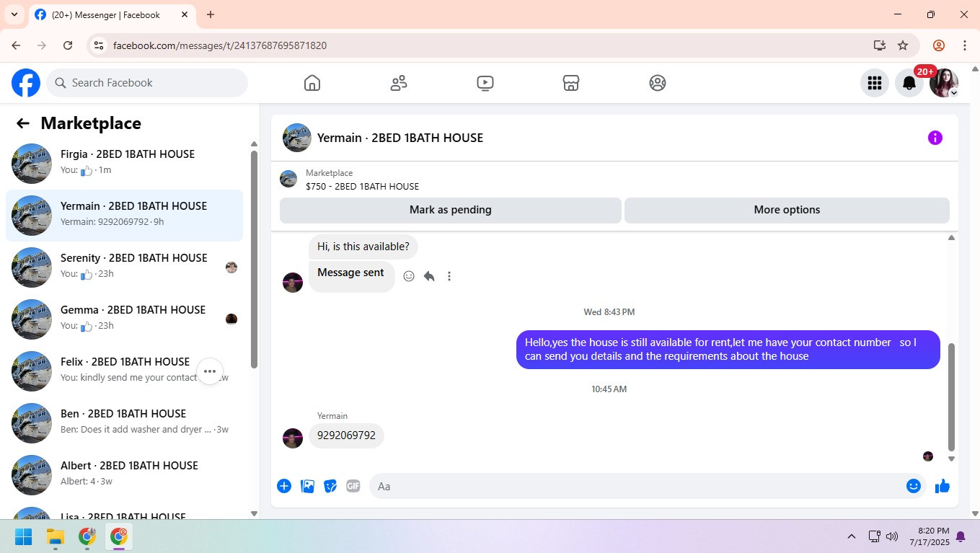Select Yermain 2BED 1BATH HOUSE conversation
The image size is (980, 553).
[124, 216]
